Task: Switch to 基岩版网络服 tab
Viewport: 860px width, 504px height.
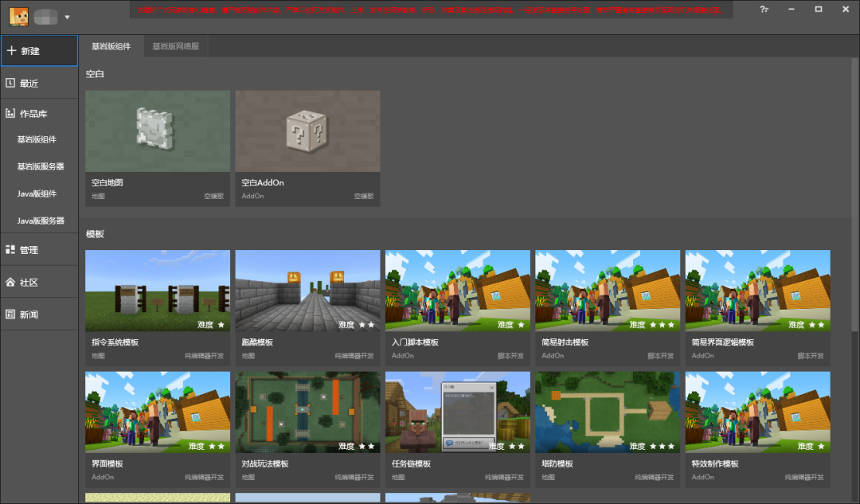Action: point(175,46)
